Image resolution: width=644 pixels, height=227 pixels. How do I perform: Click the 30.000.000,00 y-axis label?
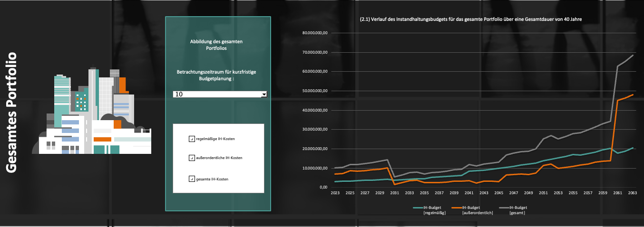click(x=316, y=130)
